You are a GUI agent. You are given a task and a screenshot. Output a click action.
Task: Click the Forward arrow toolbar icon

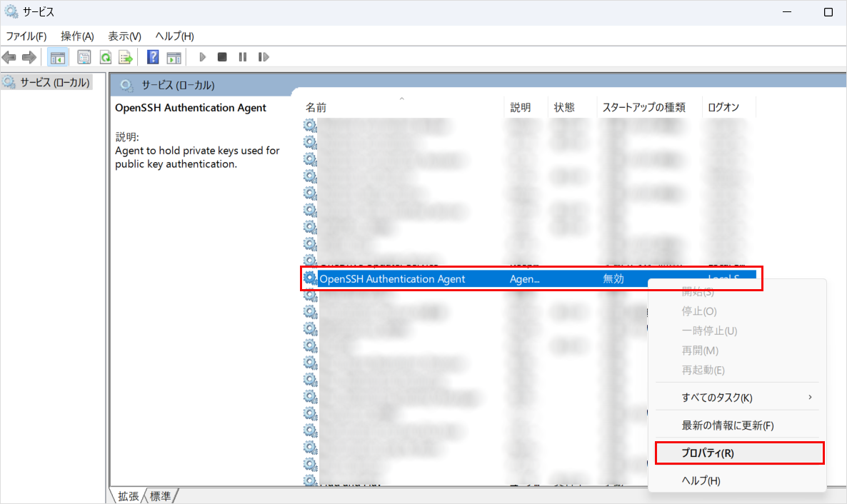pos(29,57)
